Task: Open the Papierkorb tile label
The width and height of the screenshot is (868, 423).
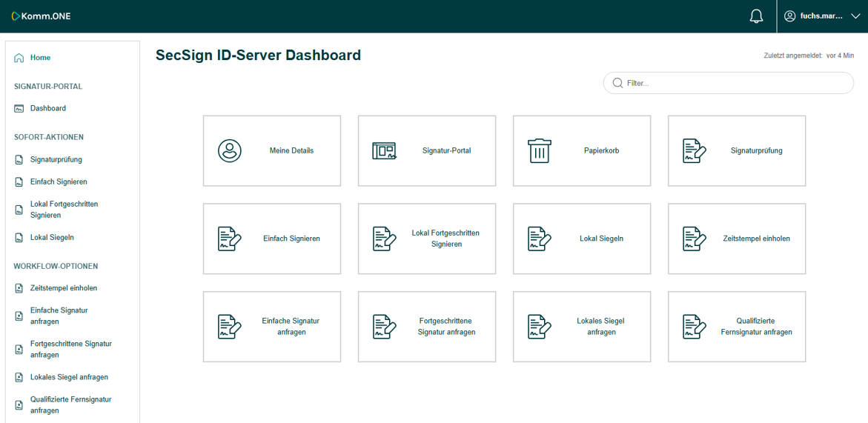Action: click(602, 150)
